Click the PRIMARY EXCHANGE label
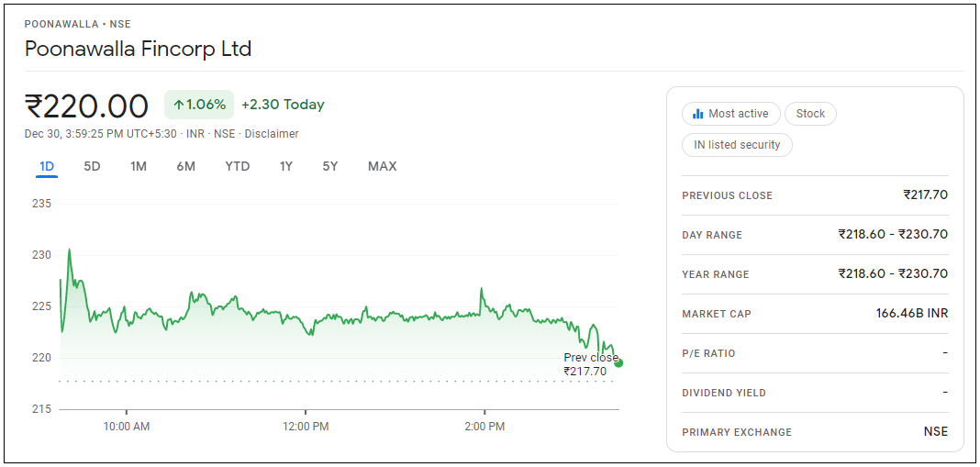980x467 pixels. click(x=737, y=432)
